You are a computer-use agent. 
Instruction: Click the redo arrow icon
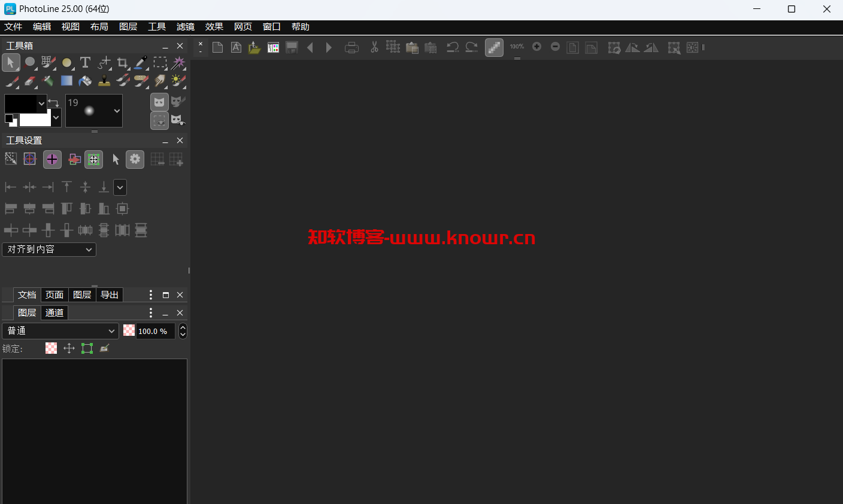(472, 47)
